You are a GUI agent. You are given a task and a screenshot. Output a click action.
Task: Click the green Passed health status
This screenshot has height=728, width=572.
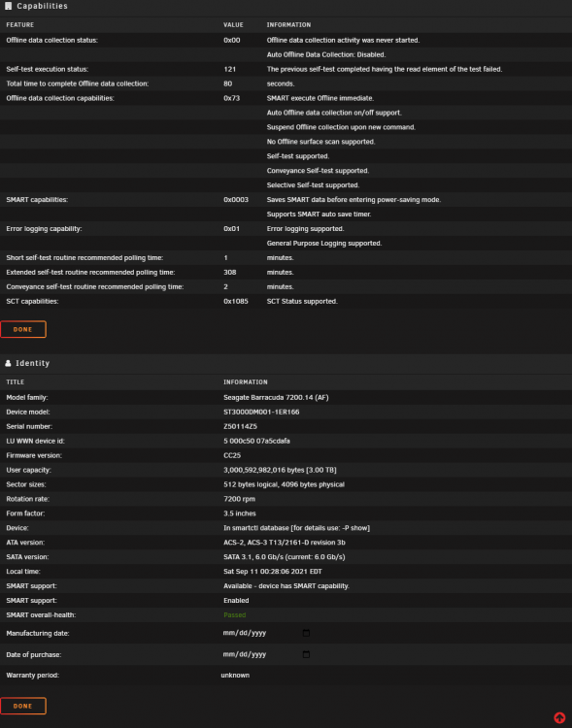235,614
